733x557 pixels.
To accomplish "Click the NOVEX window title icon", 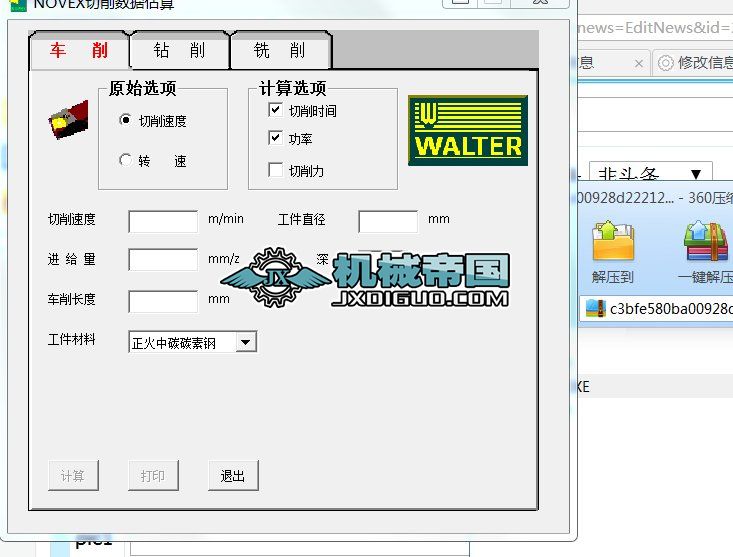I will pos(18,5).
